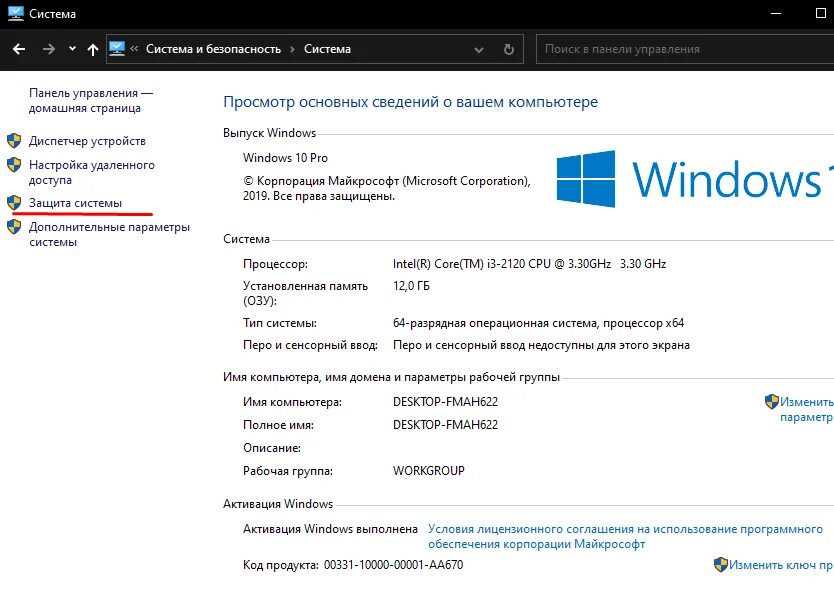Viewport: 834px width, 610px height.
Task: Click the Windows logo image
Action: coord(586,179)
